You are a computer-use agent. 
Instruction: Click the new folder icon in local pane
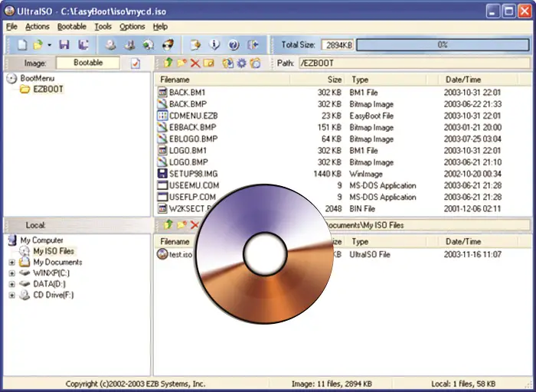pyautogui.click(x=181, y=224)
